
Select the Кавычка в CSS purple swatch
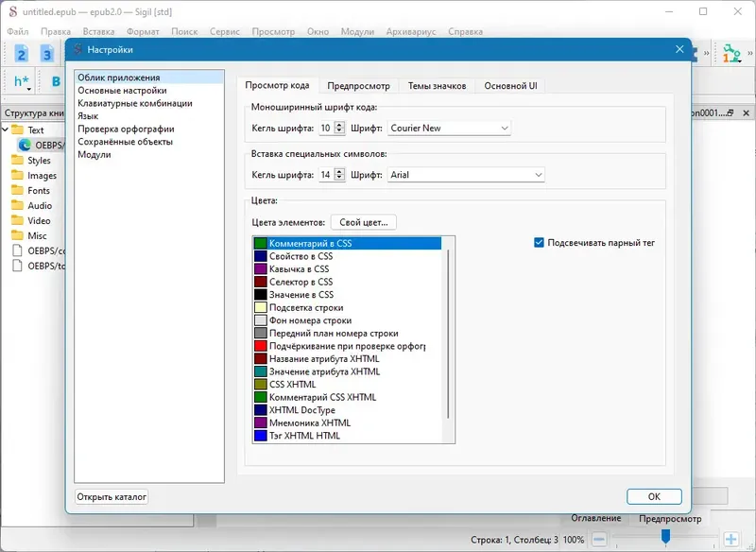(261, 269)
